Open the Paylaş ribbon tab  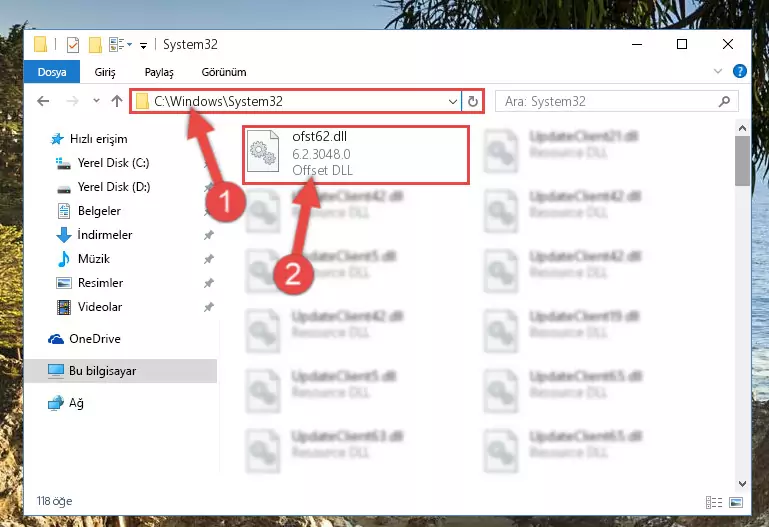point(159,72)
